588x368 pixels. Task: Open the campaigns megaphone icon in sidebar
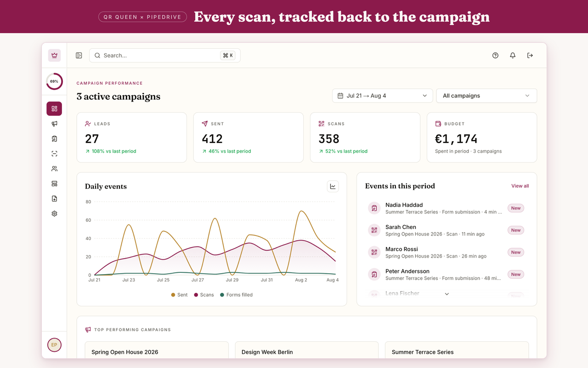[x=54, y=124]
